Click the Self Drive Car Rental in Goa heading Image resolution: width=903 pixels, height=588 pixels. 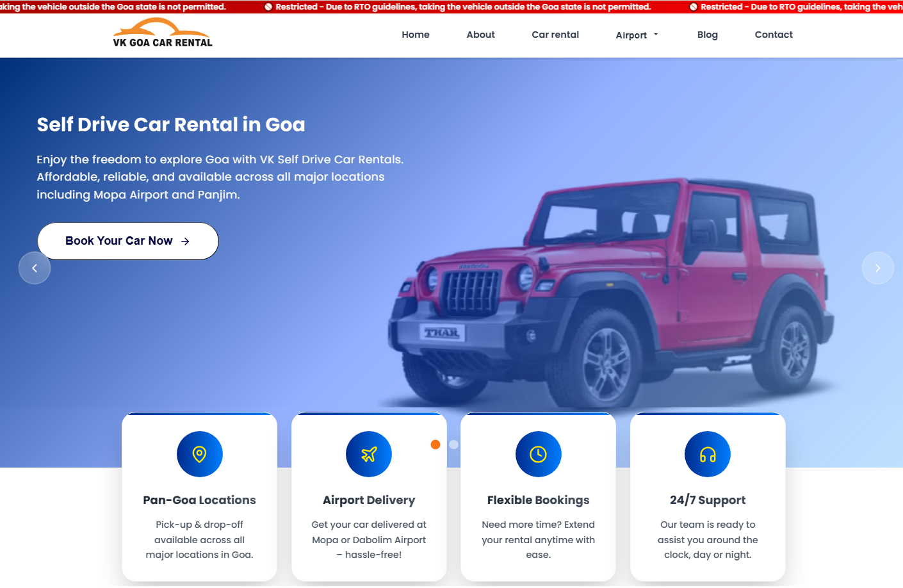coord(171,124)
